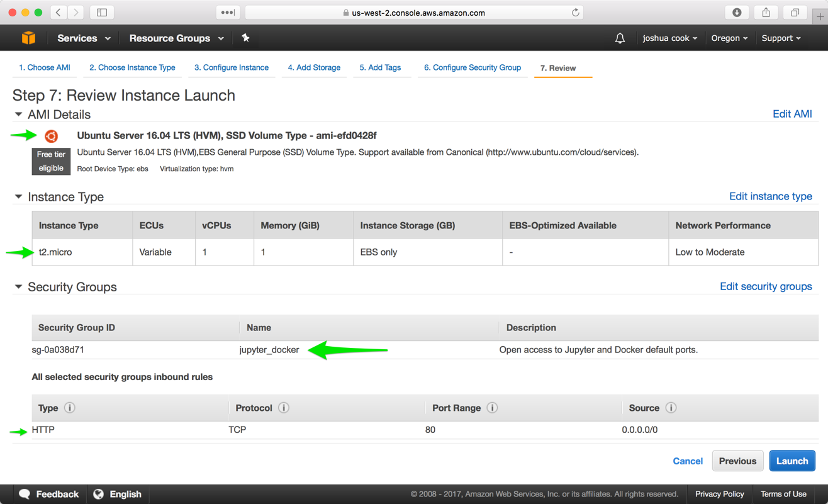Click the sg-0a038d71 security group ID
The width and height of the screenshot is (828, 504).
(x=58, y=350)
